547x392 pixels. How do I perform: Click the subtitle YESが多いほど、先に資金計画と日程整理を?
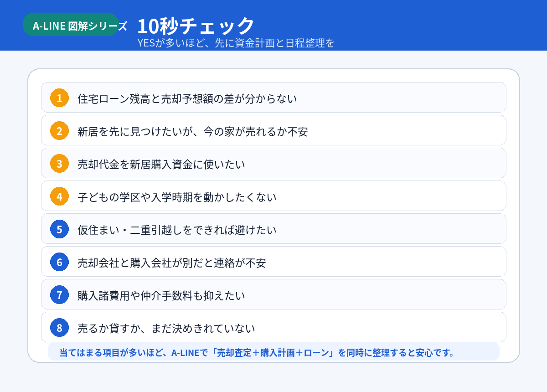click(236, 43)
